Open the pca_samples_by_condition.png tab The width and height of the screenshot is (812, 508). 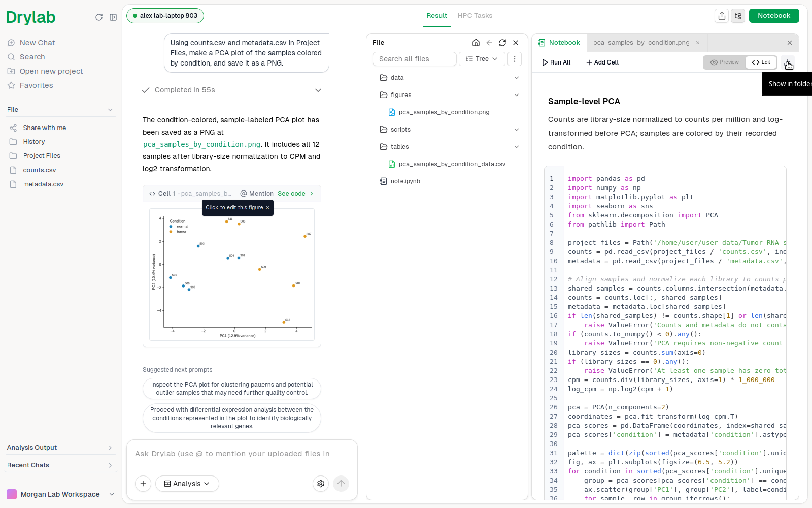[641, 43]
